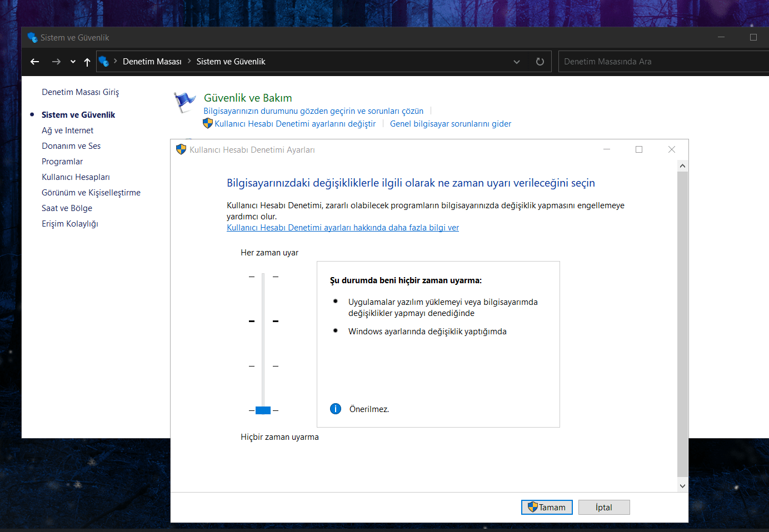This screenshot has width=769, height=532.
Task: Click the Her zaman uyar label
Action: 269,253
